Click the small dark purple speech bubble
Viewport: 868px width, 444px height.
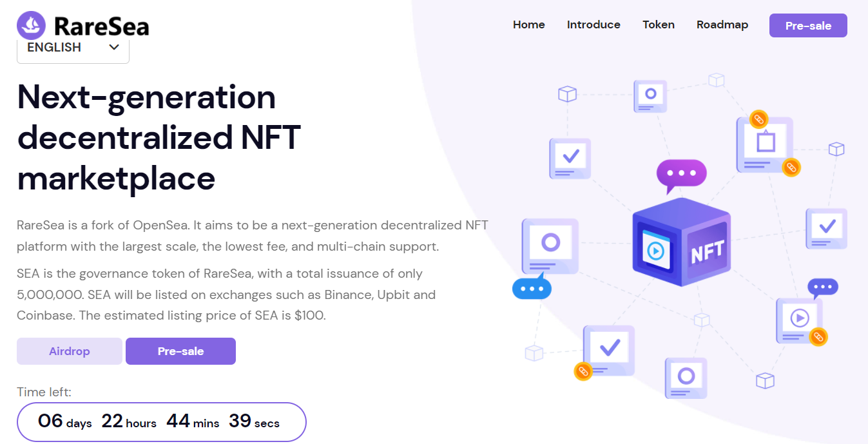coord(822,288)
